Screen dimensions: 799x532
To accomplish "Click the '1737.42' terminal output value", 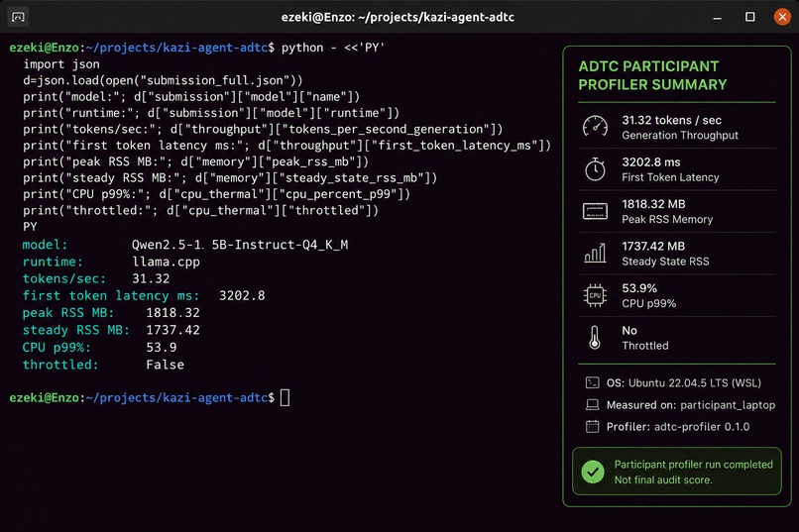I will pyautogui.click(x=172, y=331).
